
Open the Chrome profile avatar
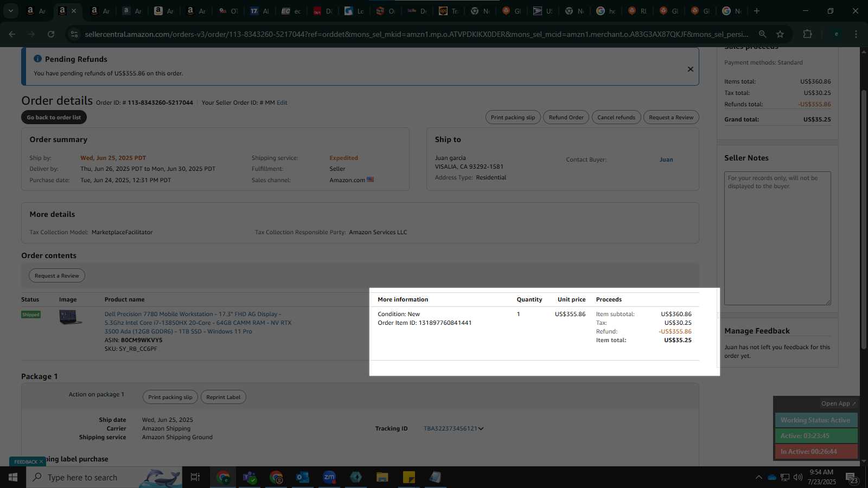point(836,34)
